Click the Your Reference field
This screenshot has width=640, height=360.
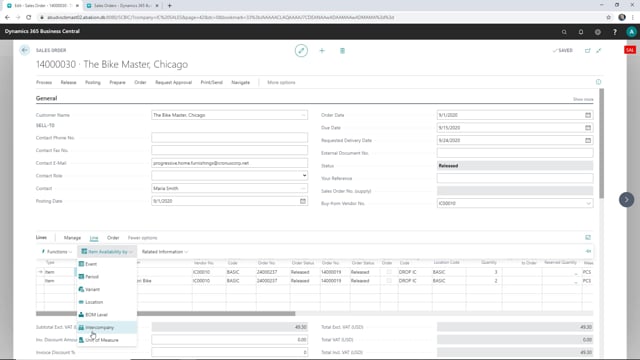tap(515, 178)
